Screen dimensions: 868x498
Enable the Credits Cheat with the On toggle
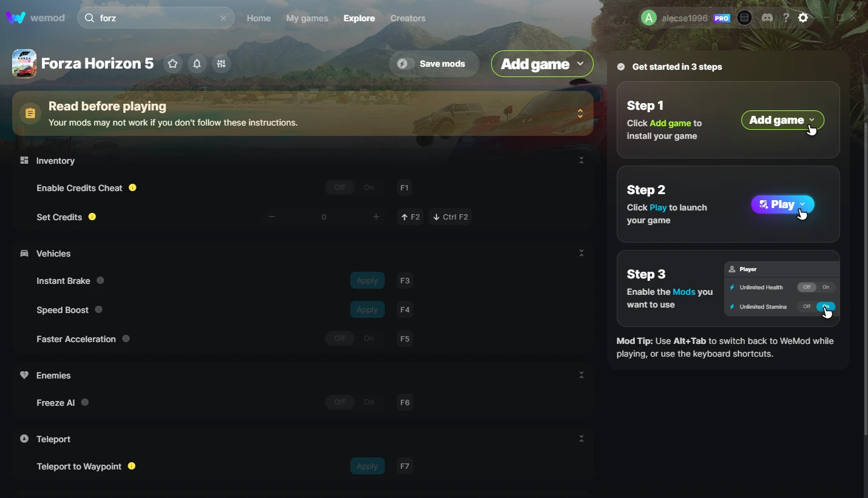(x=369, y=187)
